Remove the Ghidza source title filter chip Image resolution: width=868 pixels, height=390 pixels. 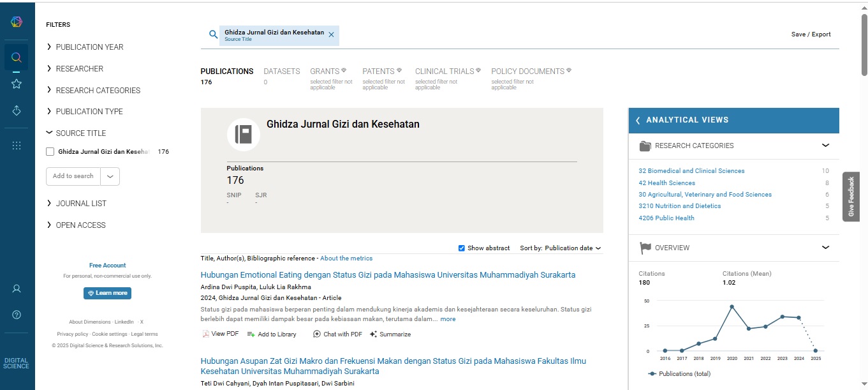pyautogui.click(x=331, y=35)
